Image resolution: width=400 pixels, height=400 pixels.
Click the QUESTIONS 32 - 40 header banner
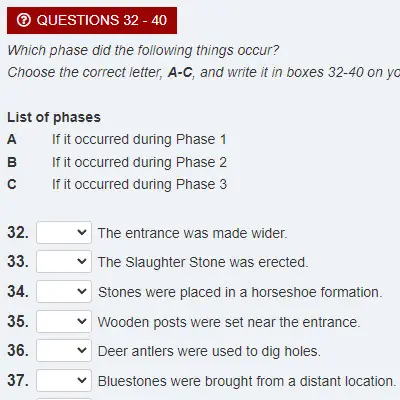[92, 20]
